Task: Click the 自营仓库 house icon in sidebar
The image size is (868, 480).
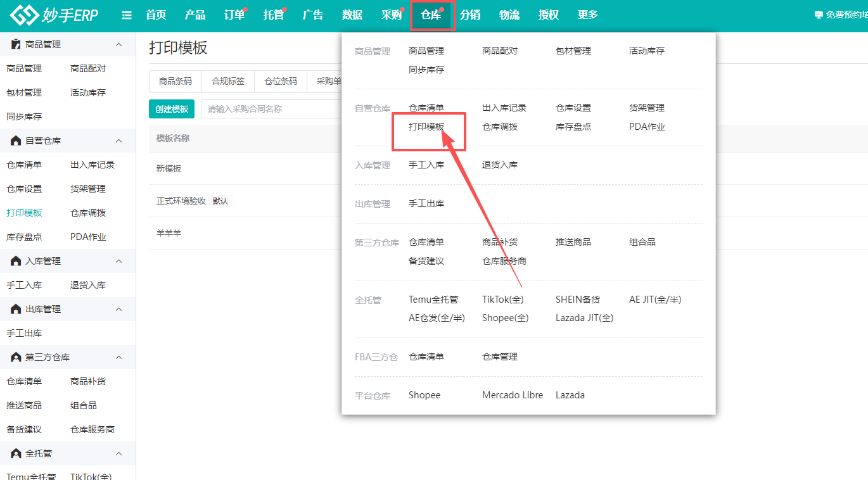Action: coord(16,141)
